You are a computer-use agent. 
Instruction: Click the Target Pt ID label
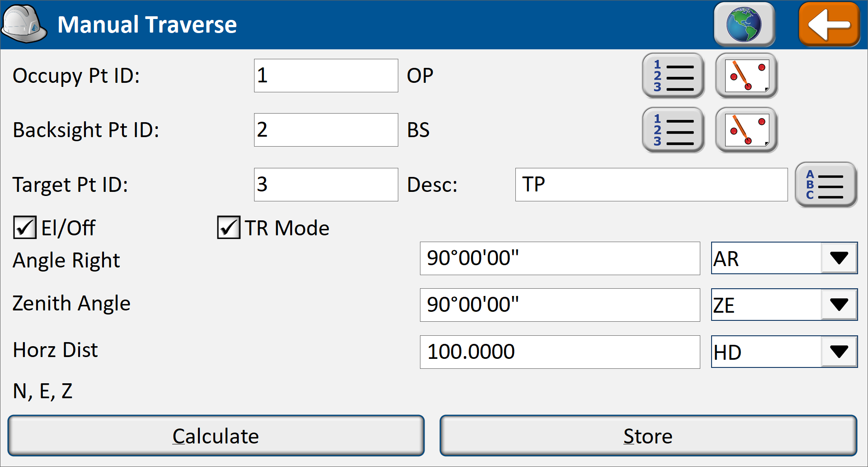[x=71, y=185]
